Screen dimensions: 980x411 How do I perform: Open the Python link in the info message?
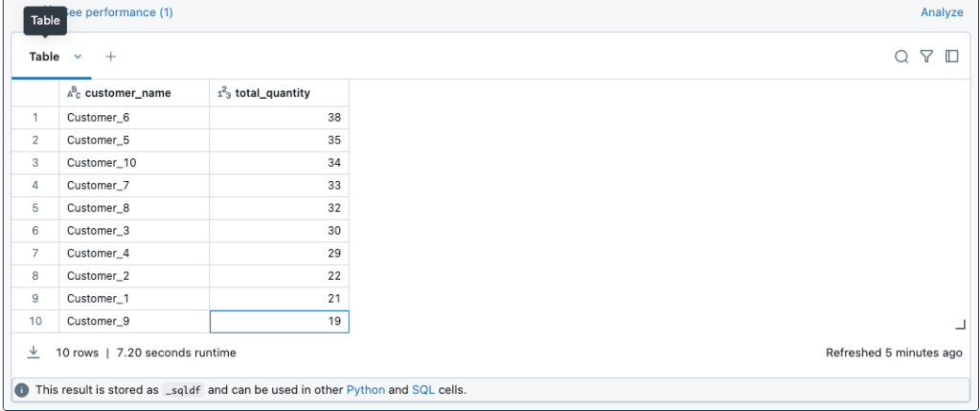(365, 390)
